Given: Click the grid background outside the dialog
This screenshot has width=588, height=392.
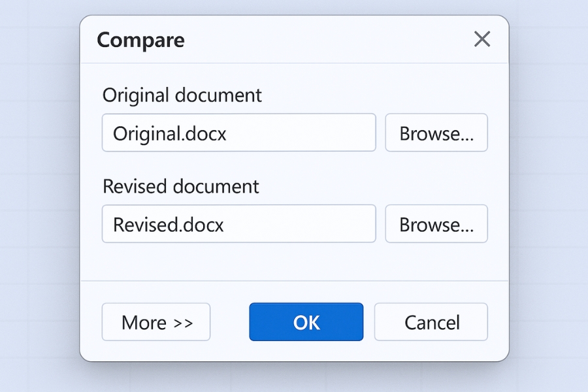Looking at the screenshot, I should tap(39, 196).
